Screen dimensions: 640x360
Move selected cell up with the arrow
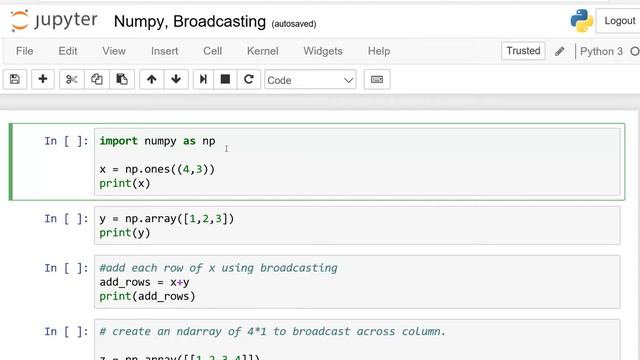(x=151, y=79)
